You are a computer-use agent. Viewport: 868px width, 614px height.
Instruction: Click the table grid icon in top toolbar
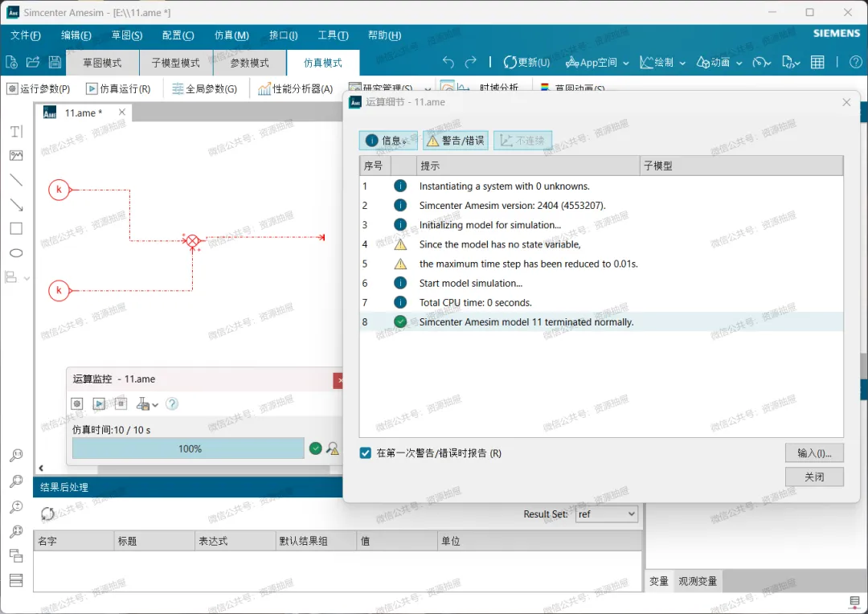pos(817,63)
